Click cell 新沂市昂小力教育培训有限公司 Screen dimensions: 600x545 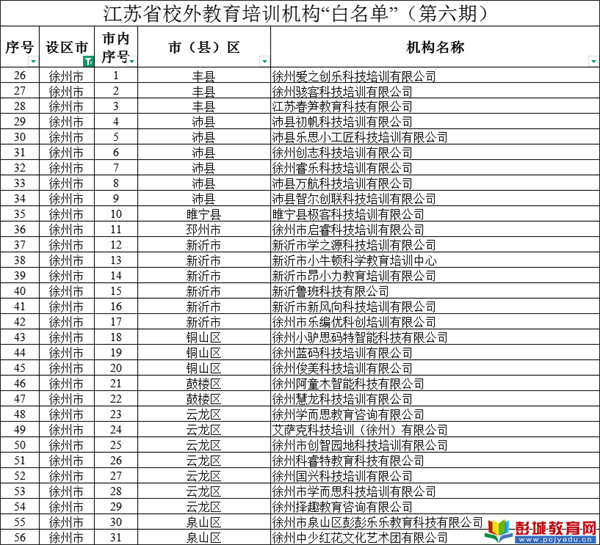(x=435, y=276)
